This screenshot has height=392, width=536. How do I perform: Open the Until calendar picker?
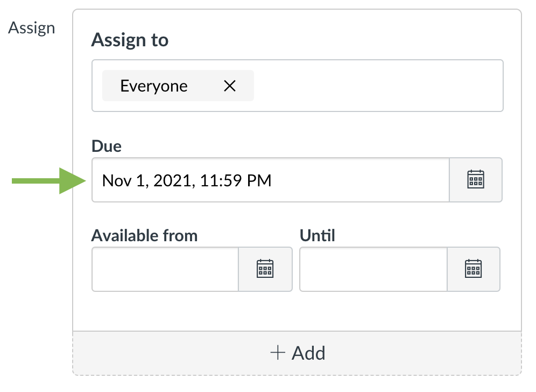click(473, 269)
